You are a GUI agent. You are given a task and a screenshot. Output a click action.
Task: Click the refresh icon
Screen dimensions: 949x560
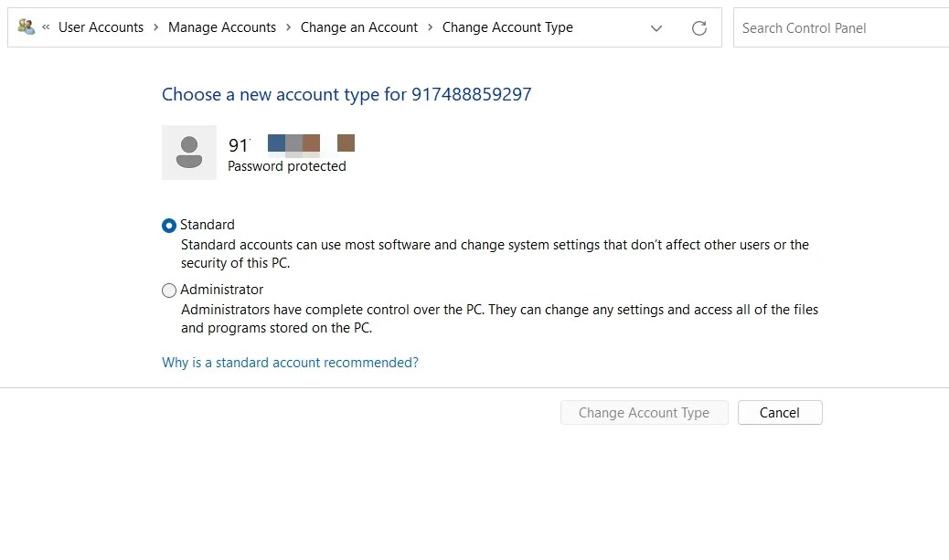pyautogui.click(x=699, y=28)
